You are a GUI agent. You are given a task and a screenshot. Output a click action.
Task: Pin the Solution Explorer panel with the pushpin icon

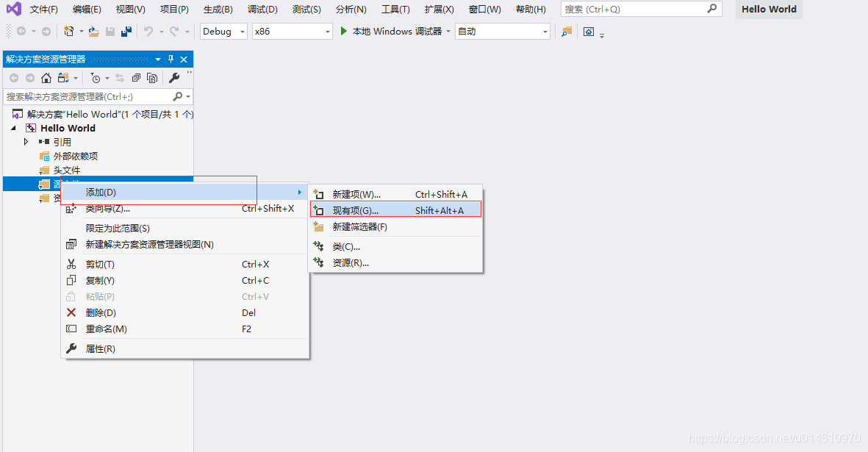[171, 60]
